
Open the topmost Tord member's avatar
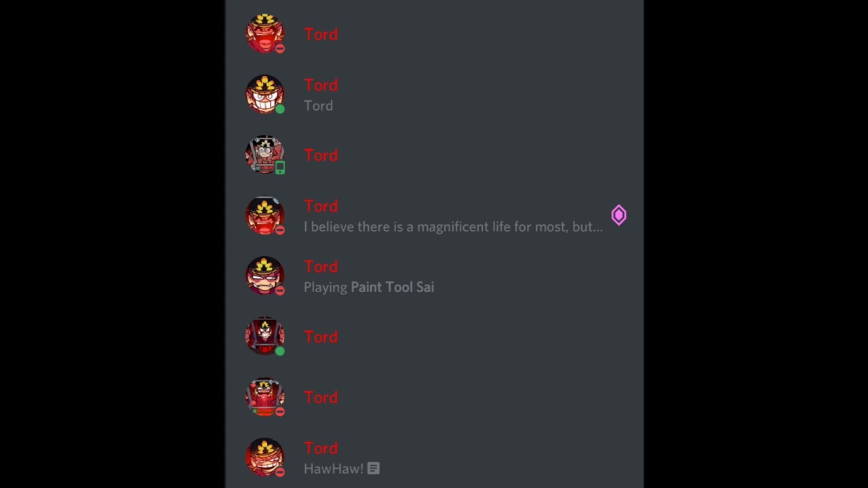tap(265, 34)
